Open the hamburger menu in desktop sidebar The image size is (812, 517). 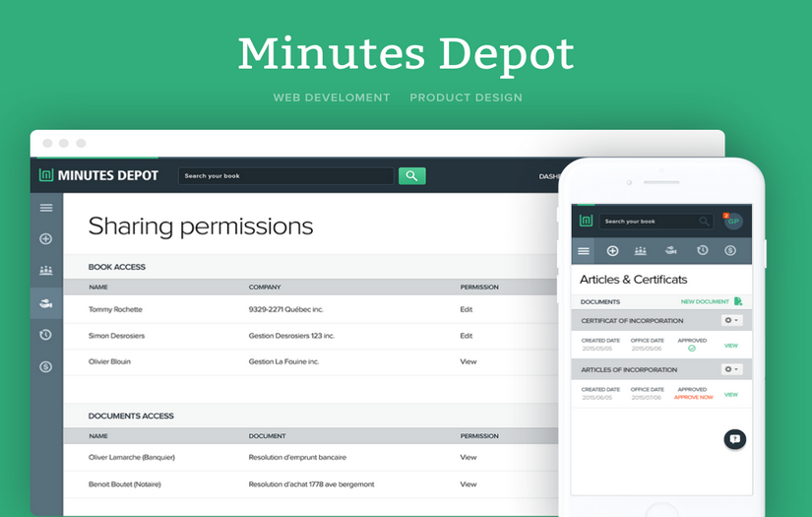pyautogui.click(x=46, y=208)
